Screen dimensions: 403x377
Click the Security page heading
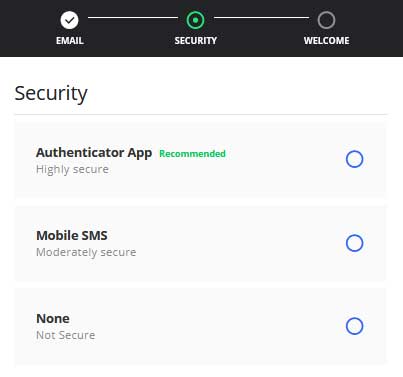(x=51, y=93)
